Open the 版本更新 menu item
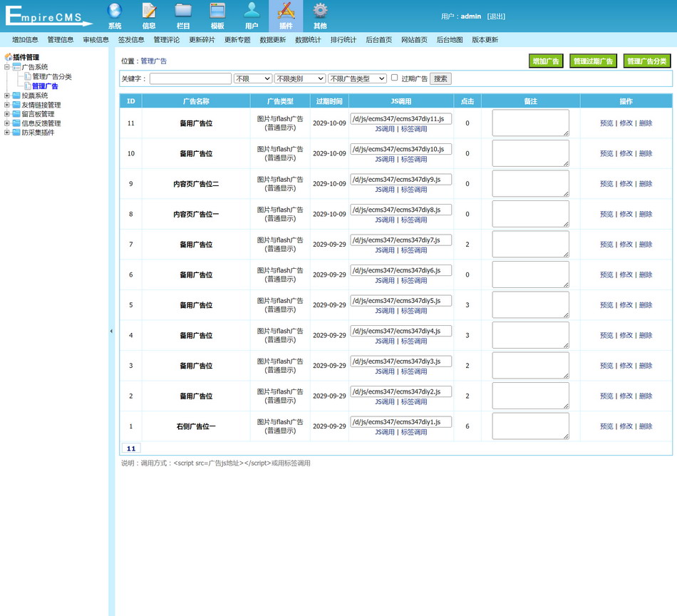This screenshot has height=616, width=677. (485, 40)
